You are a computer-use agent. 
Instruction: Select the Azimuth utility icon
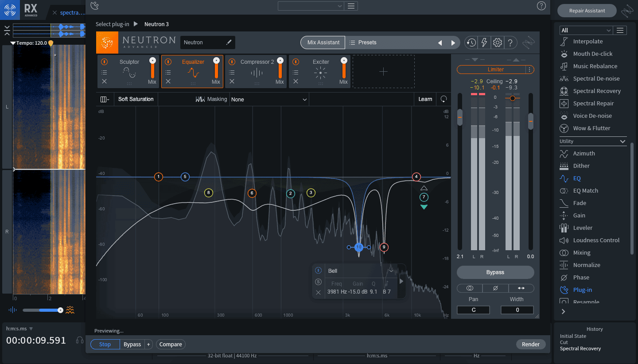564,153
